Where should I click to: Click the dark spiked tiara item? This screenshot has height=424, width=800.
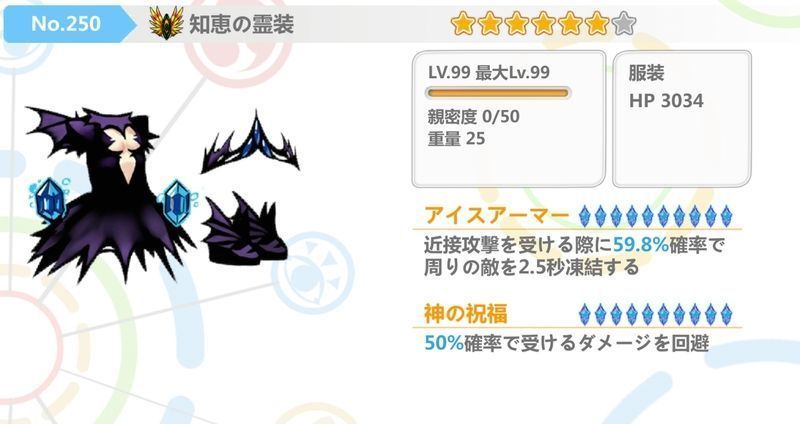click(251, 142)
